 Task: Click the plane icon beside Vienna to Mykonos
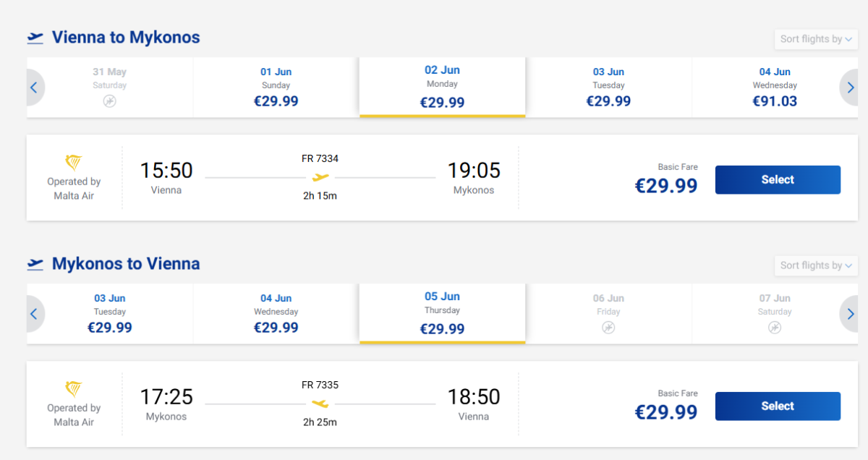[35, 38]
